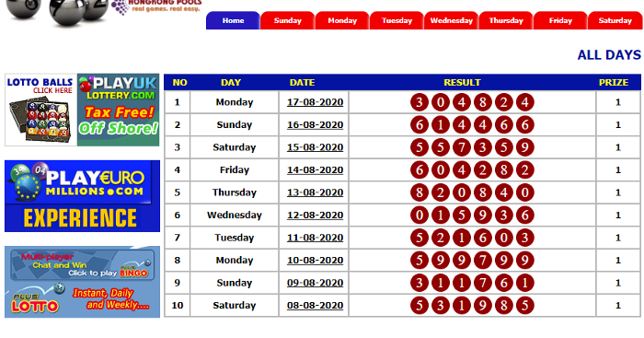Click ball 0 in 14-08-2020 result

coord(441,169)
